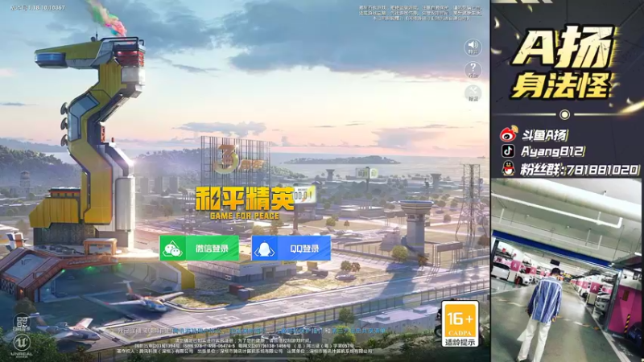Click the parking garage webcam video
The image size is (644, 362).
[566, 270]
